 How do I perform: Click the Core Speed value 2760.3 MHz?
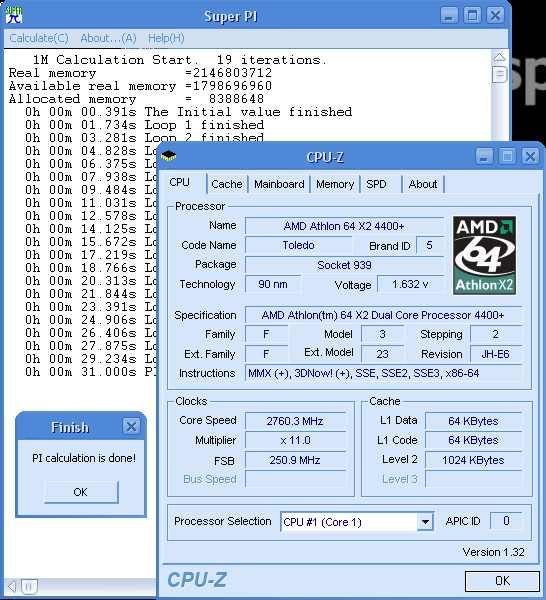(295, 421)
